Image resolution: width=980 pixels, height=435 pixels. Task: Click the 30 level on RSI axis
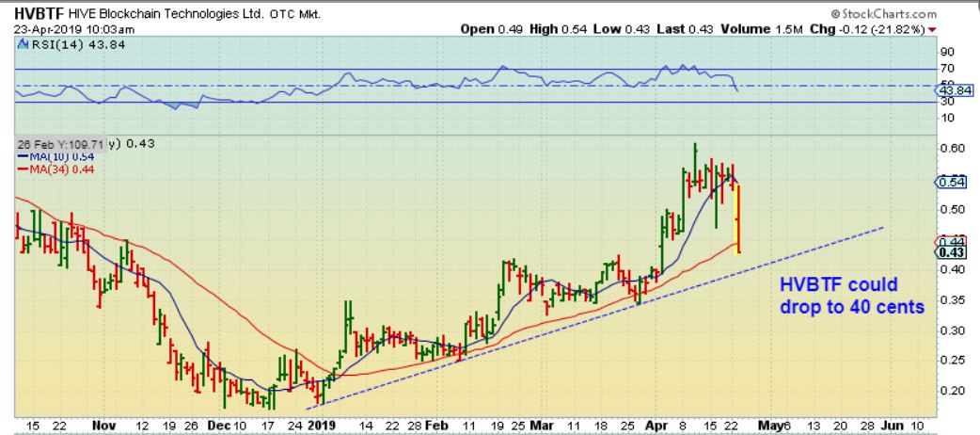(x=947, y=102)
